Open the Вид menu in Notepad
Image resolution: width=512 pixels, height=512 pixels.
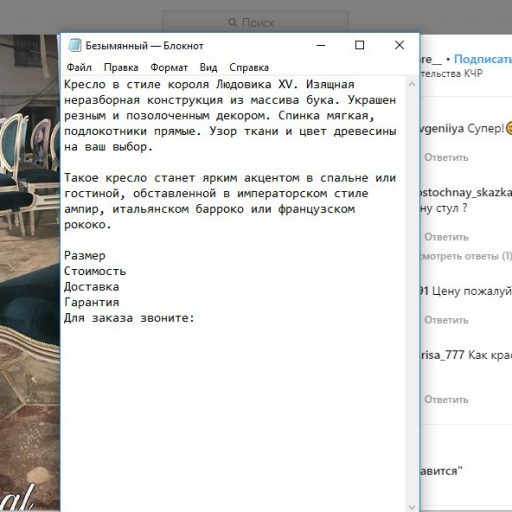tap(208, 67)
